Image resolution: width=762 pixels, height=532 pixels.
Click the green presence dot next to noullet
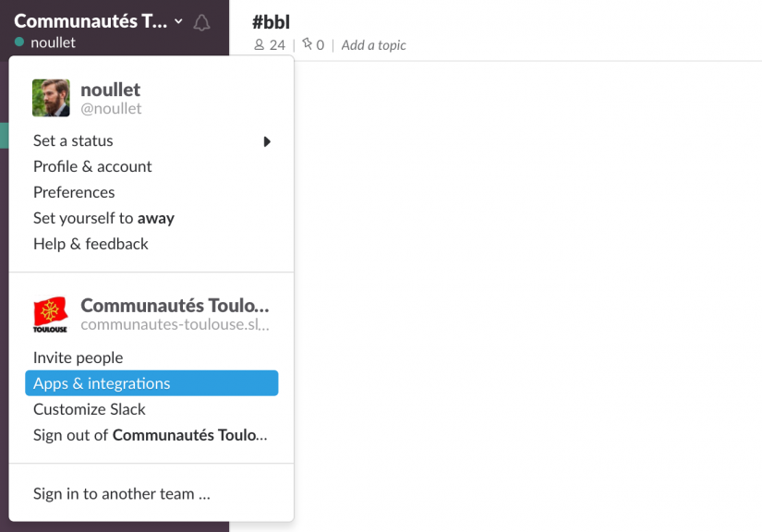[18, 42]
